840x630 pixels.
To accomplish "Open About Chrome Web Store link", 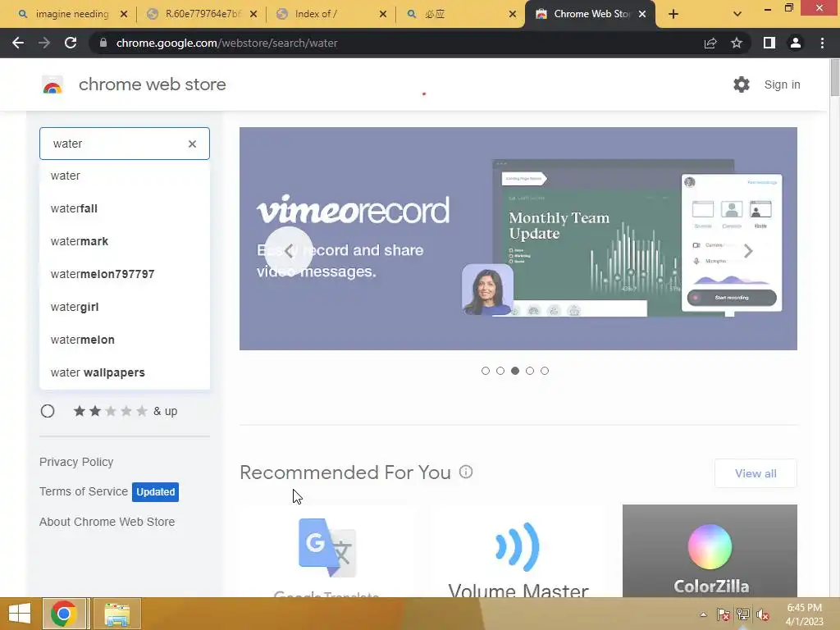I will point(107,522).
